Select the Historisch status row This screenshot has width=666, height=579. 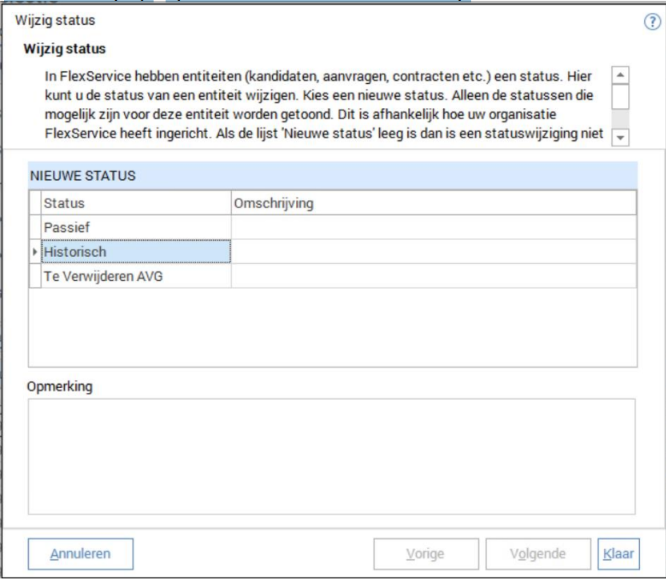click(136, 252)
